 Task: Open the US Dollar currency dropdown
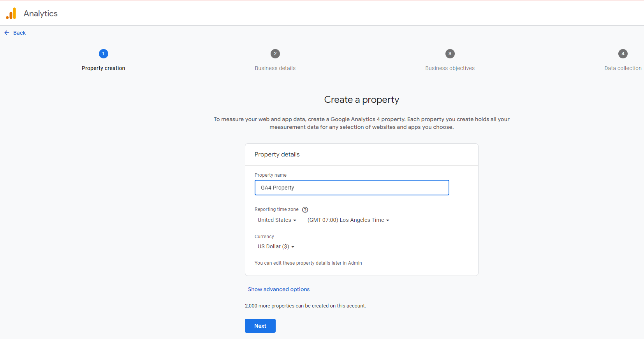click(276, 246)
